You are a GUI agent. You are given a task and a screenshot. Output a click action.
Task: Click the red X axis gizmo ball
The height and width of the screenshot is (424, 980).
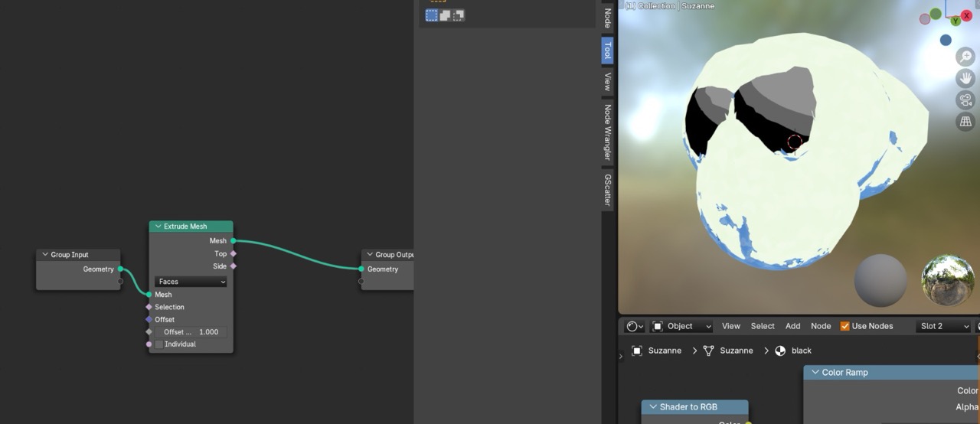[x=966, y=15]
